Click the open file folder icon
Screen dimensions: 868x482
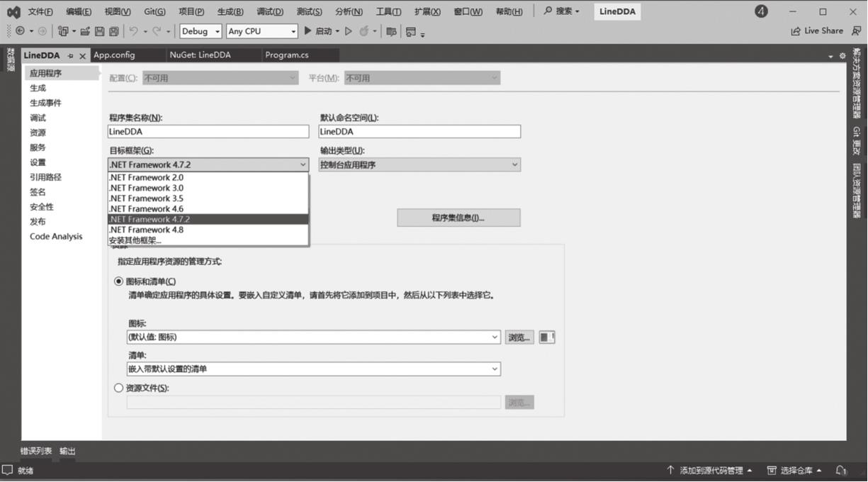pyautogui.click(x=85, y=31)
